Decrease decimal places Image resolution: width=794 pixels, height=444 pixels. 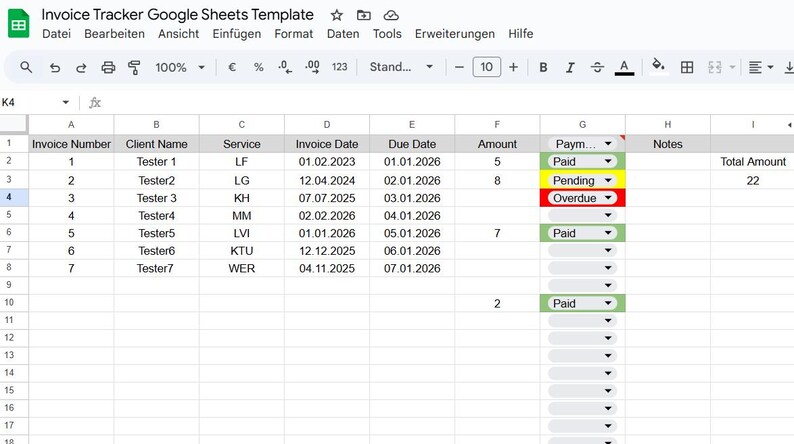coord(285,67)
